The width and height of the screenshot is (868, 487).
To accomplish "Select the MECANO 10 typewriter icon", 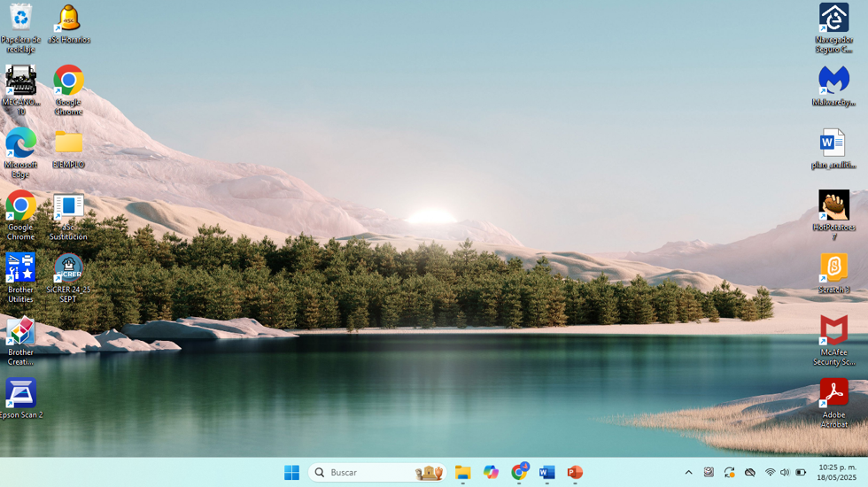I will pos(21,90).
